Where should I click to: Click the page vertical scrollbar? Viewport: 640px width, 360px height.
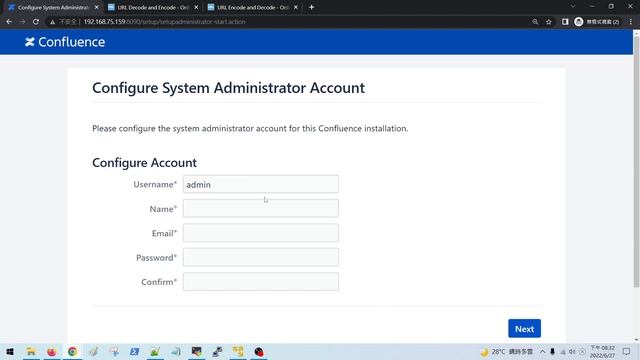point(636,161)
